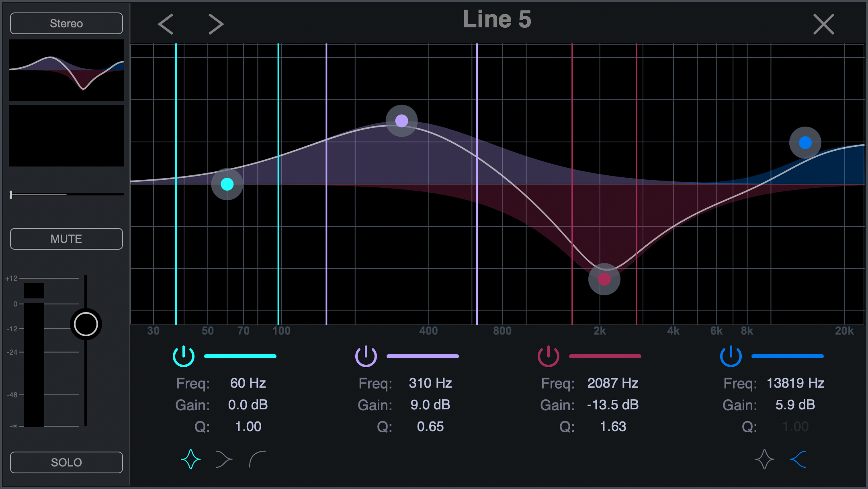The image size is (868, 489).
Task: Toggle blue band 4 power
Action: (731, 356)
